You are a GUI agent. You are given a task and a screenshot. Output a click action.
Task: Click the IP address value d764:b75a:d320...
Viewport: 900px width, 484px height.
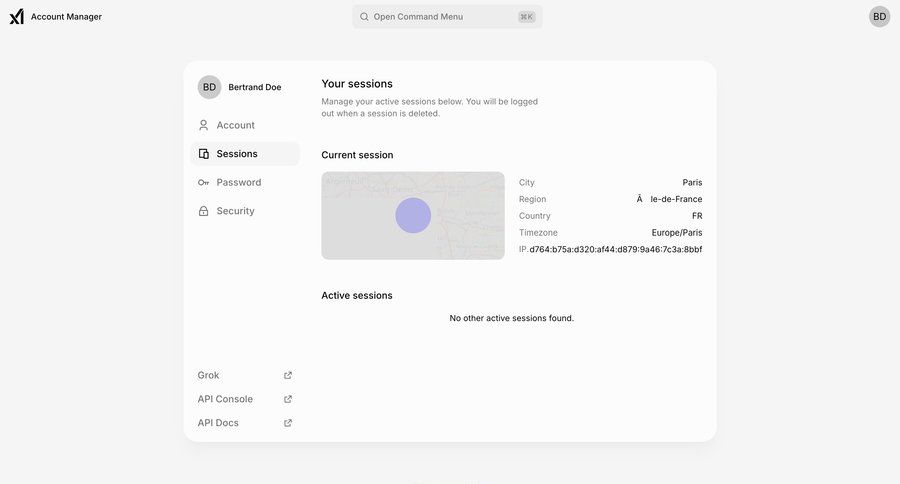(615, 249)
